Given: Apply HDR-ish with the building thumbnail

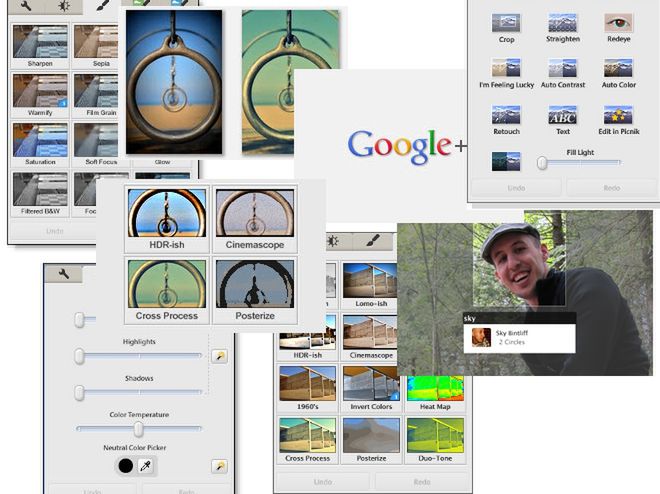Looking at the screenshot, I should pyautogui.click(x=307, y=337).
